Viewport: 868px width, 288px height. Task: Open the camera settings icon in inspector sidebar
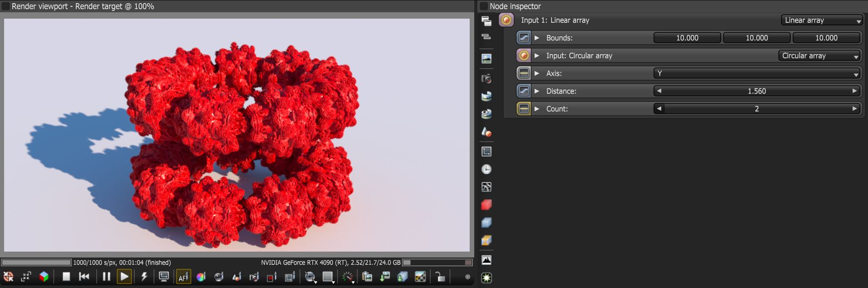(x=487, y=78)
